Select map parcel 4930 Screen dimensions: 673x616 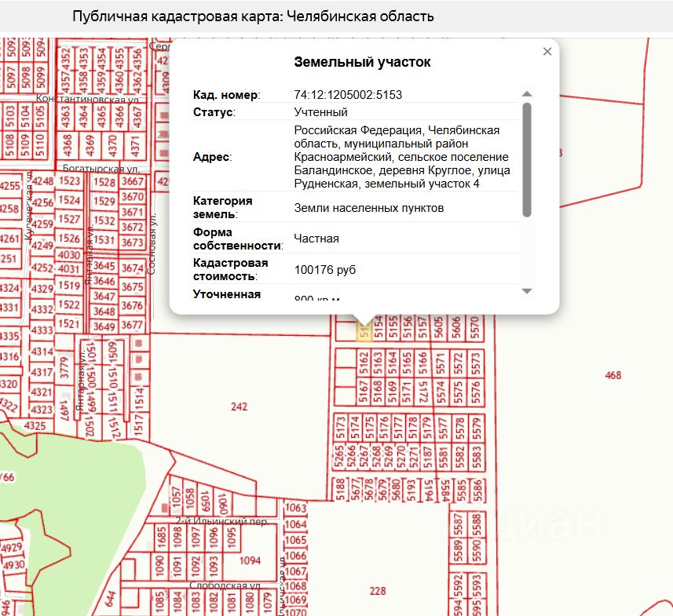pyautogui.click(x=14, y=565)
